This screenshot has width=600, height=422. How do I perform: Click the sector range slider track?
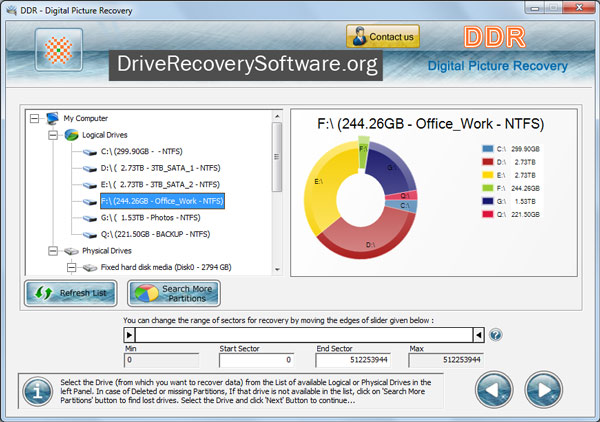[x=304, y=335]
